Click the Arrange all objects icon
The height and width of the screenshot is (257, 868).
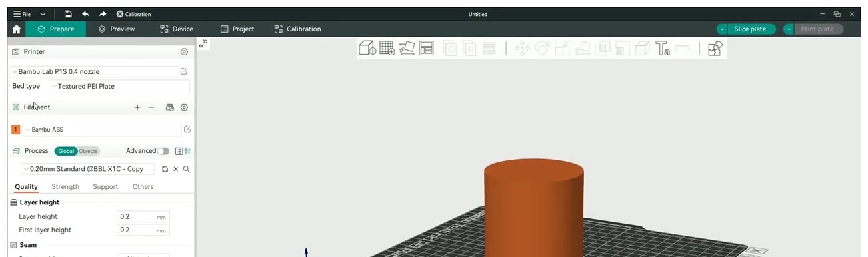coord(427,48)
